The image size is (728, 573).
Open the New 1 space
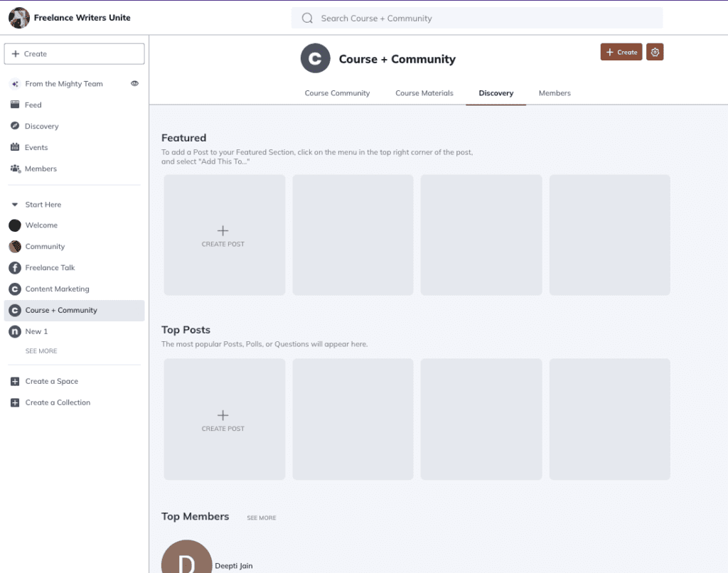tap(37, 331)
